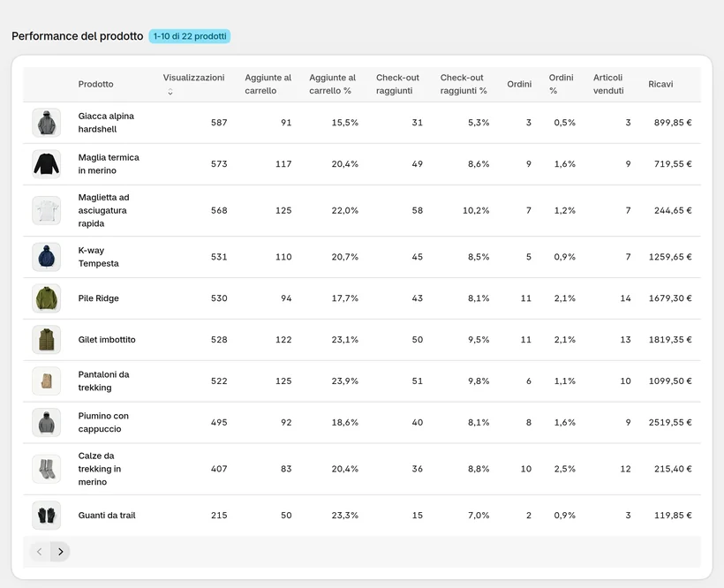Click the 1259,65 € revenue cell
This screenshot has width=724, height=588.
coord(670,257)
